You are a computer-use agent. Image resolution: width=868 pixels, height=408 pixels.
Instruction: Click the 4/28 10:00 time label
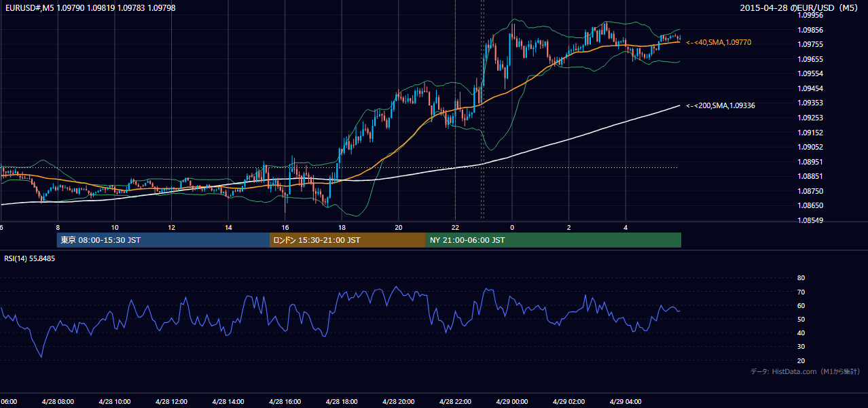click(114, 401)
